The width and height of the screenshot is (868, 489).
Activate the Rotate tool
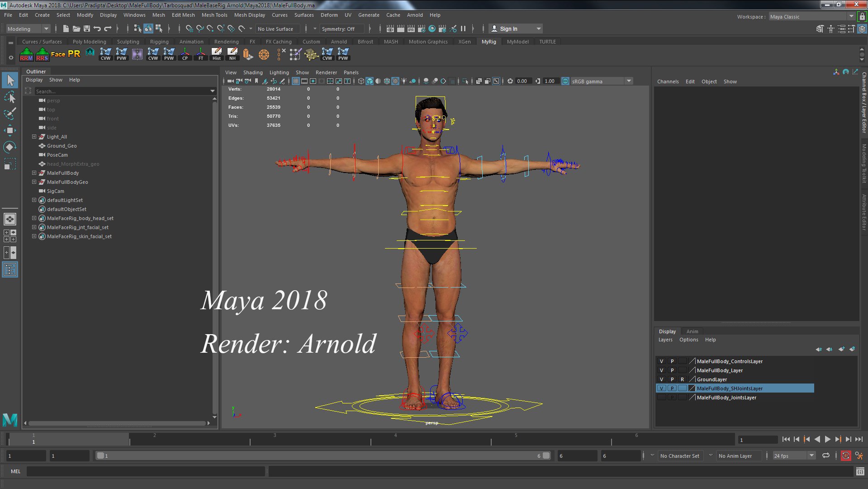[x=9, y=147]
